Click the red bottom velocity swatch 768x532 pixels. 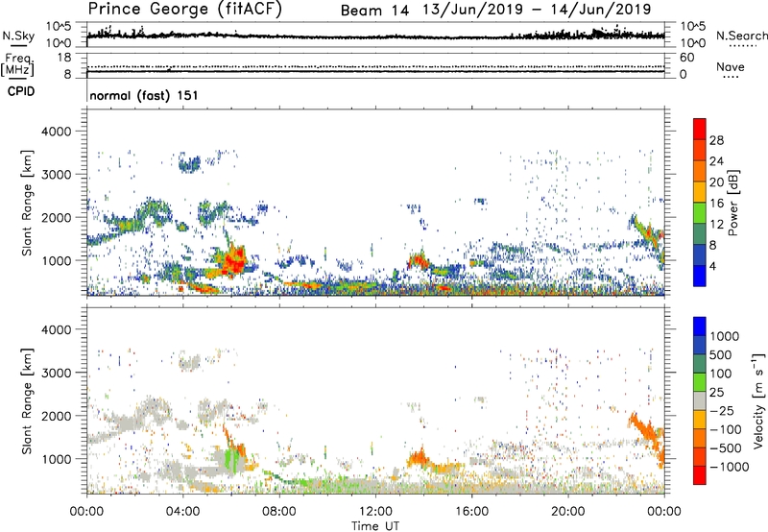click(700, 475)
